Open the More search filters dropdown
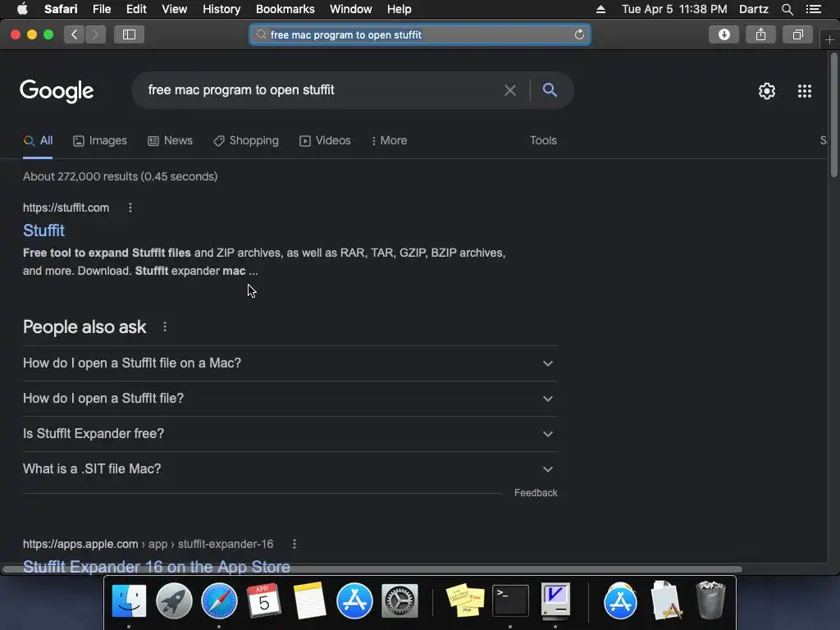The image size is (840, 630). [389, 140]
